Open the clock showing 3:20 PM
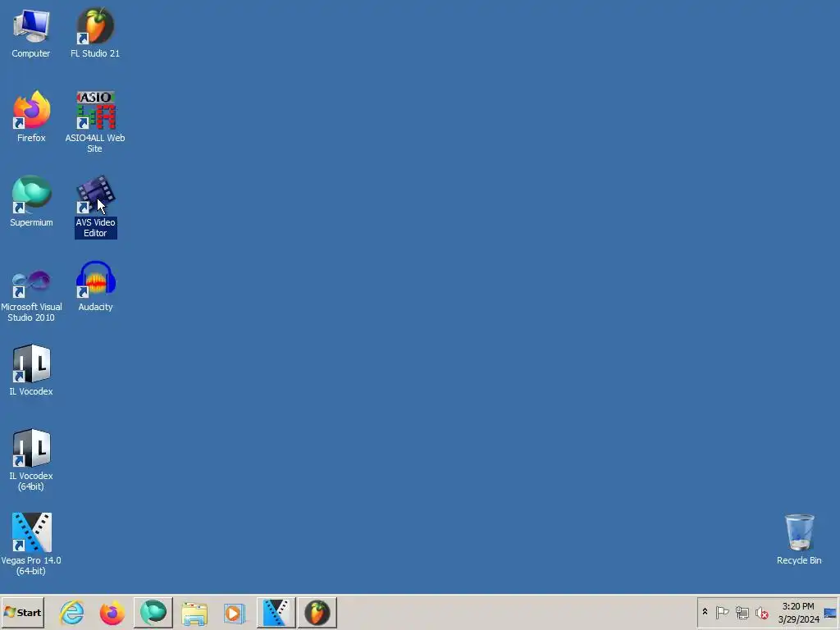The height and width of the screenshot is (630, 840). (798, 612)
